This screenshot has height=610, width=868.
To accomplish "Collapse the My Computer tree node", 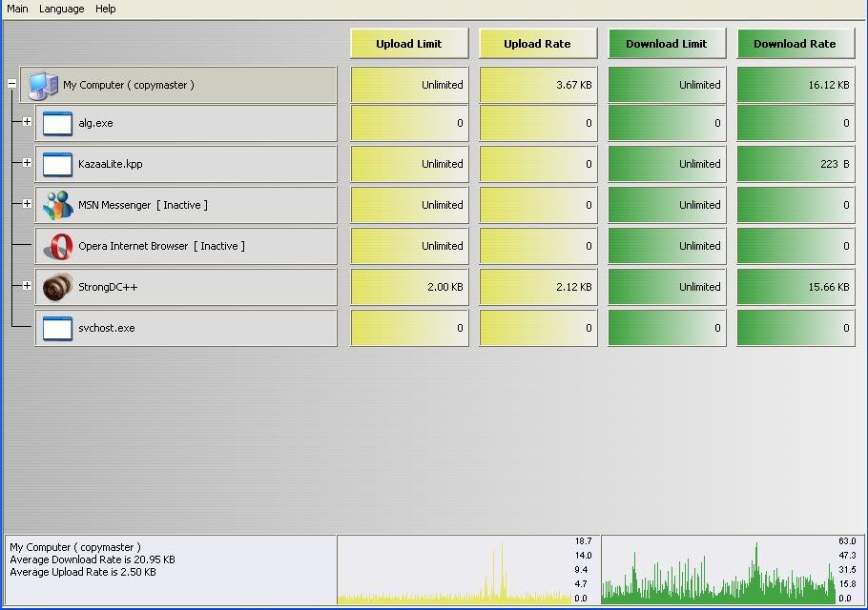I will coord(11,84).
